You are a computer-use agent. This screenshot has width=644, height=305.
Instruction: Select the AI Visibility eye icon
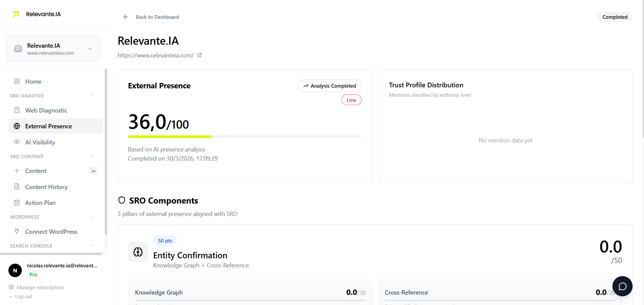point(17,142)
